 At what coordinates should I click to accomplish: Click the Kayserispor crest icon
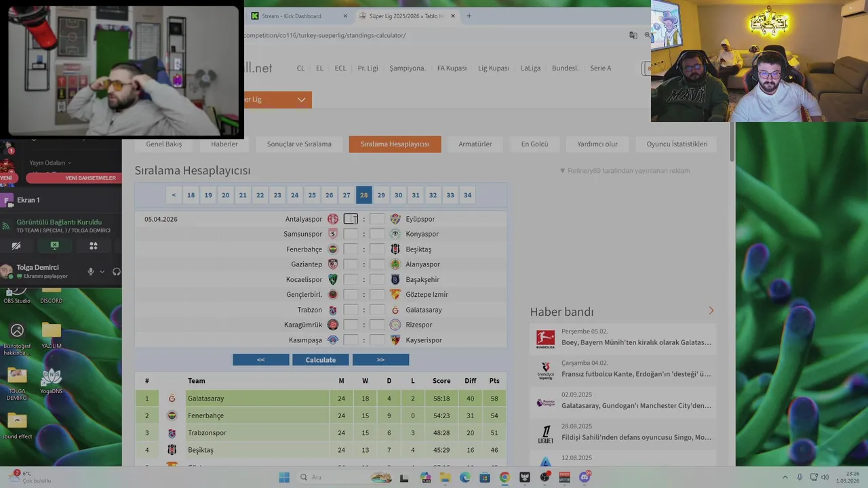[395, 340]
